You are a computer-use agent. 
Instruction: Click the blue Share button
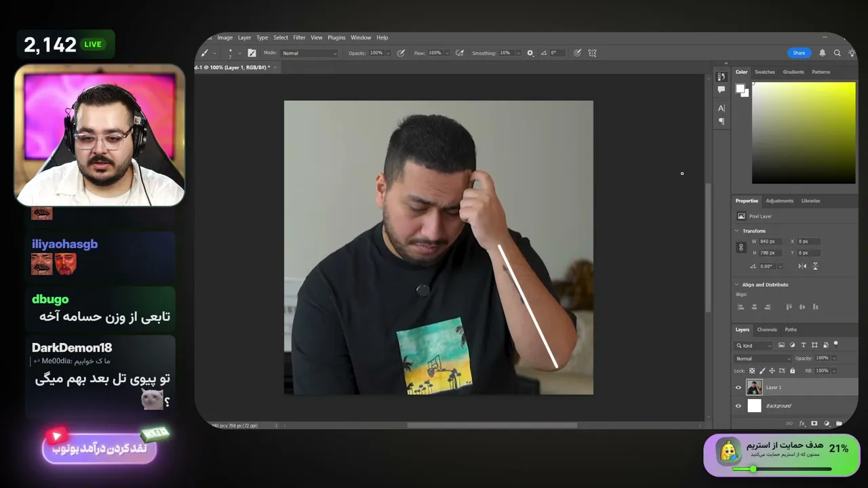tap(799, 53)
